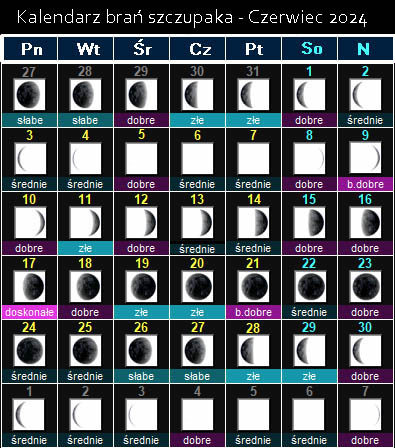Click the date number 13
Screen dimensions: 395x448
(197, 199)
